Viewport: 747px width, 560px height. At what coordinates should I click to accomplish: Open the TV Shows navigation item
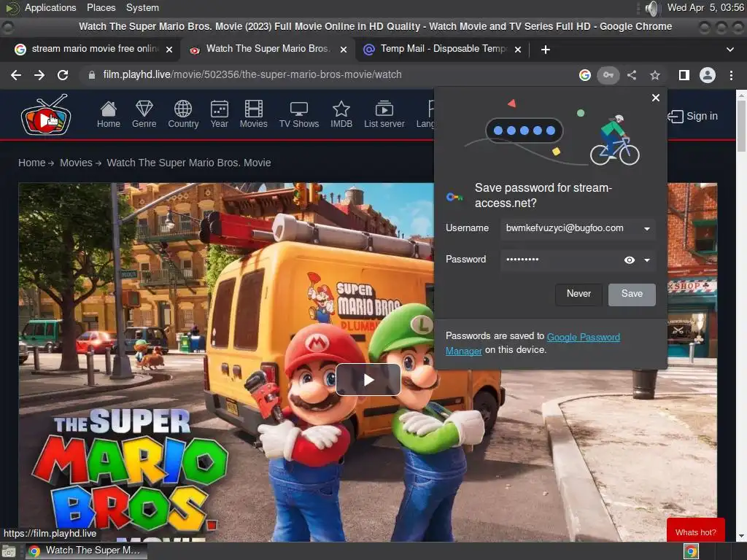coord(298,114)
